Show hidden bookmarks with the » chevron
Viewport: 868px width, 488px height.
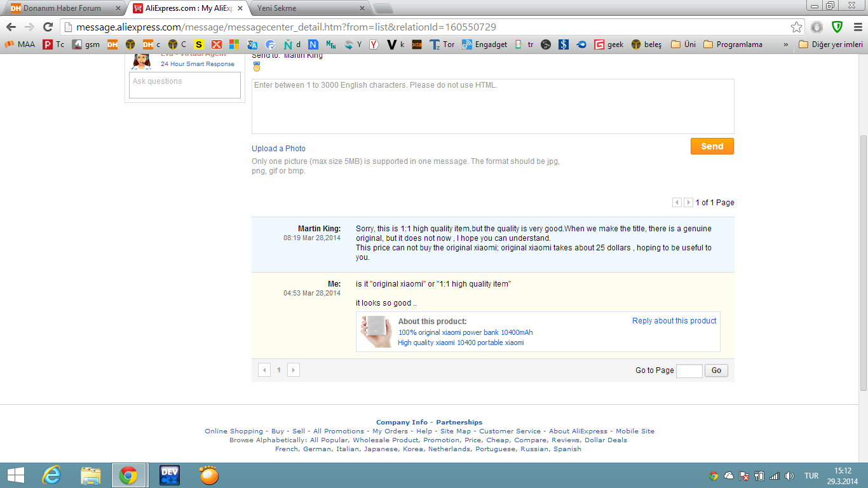(x=785, y=44)
